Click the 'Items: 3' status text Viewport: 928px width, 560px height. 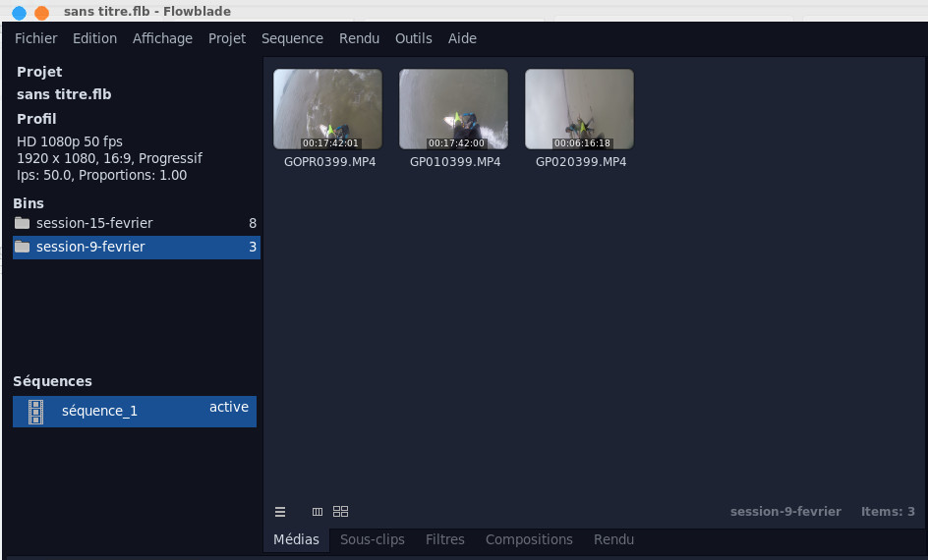(x=888, y=512)
